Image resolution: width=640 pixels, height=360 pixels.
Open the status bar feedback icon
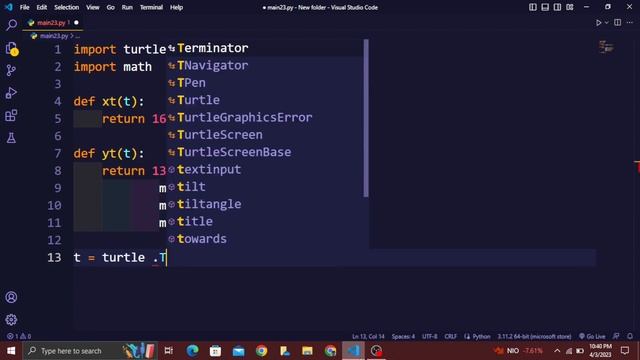point(616,336)
